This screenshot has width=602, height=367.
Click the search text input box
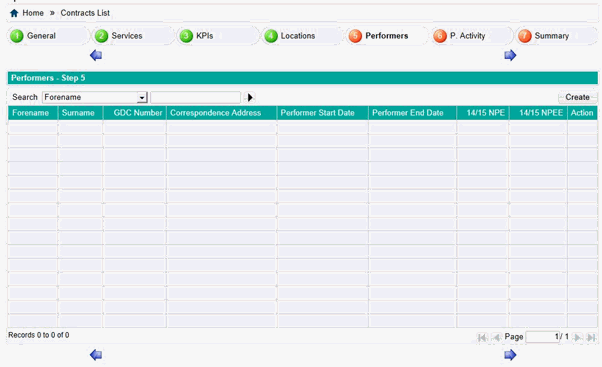[195, 98]
